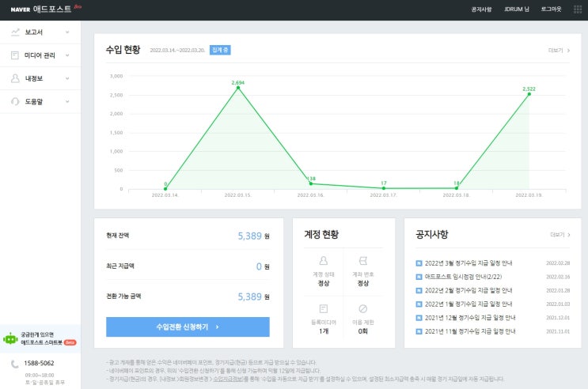Open 애드포스트 임시점검 안내(2/22) notice
Screen dimensions: 588x389
463,277
